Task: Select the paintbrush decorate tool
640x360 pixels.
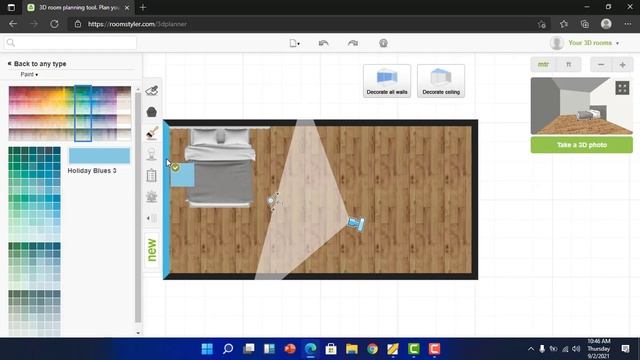Action: [152, 133]
